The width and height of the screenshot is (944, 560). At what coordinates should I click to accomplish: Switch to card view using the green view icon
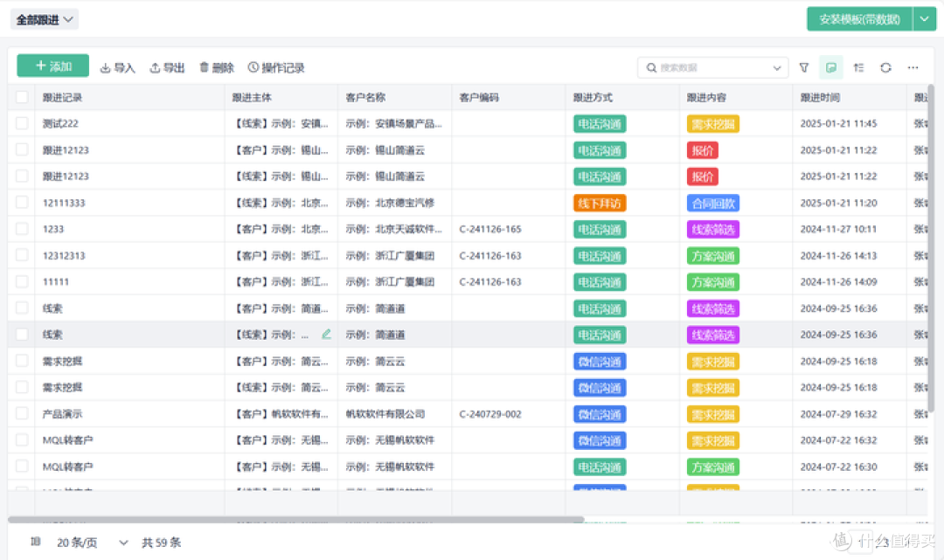[829, 66]
